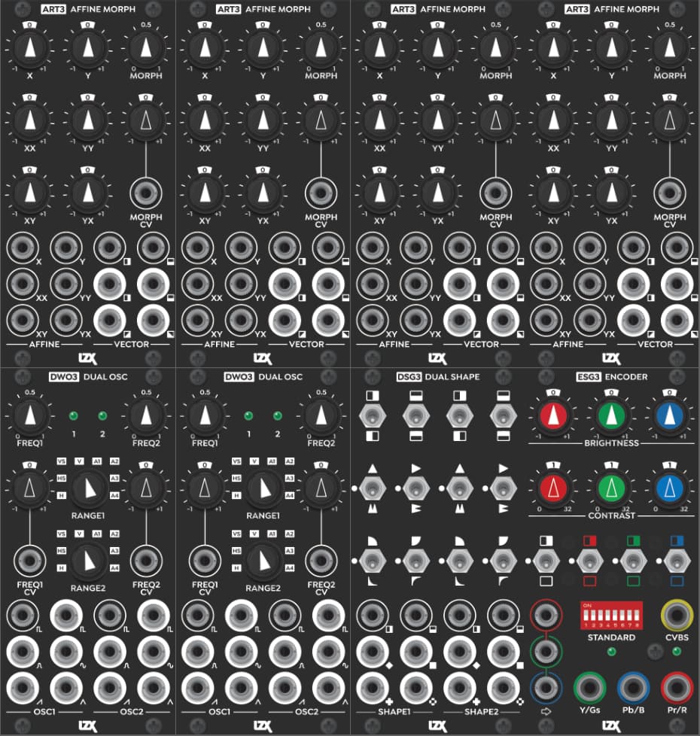Click the small dark button under the CVBS label
The image size is (700, 736).
point(656,652)
